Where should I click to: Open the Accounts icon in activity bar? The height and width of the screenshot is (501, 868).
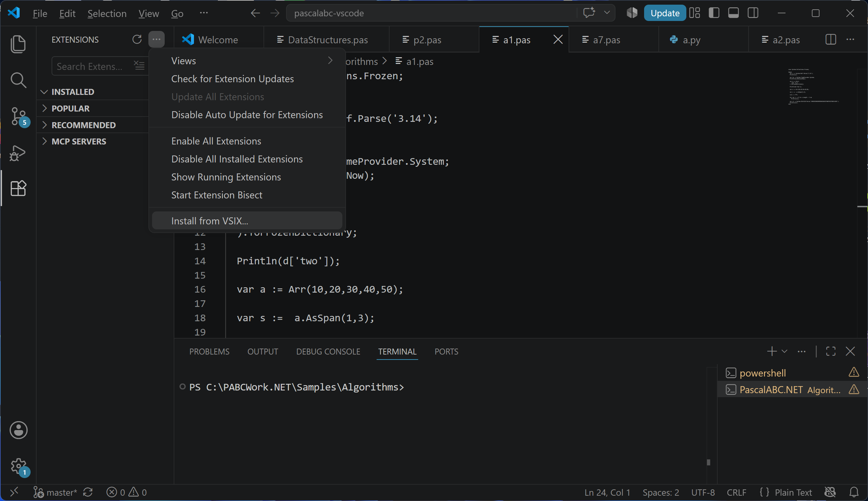[x=19, y=430]
